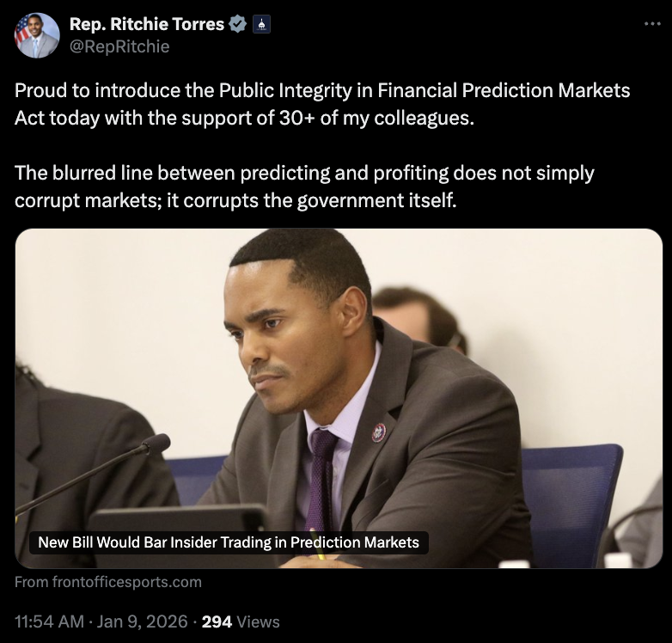Open the @RepRitchie handle link
The image size is (672, 643).
coord(119,46)
